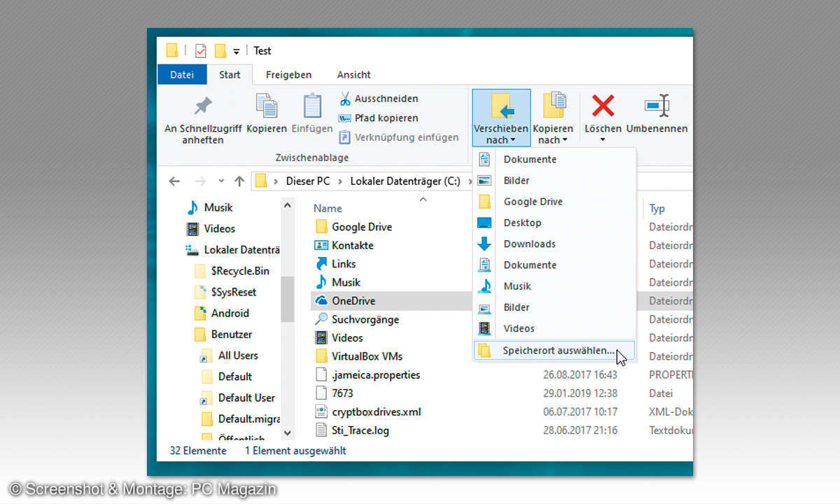840x504 pixels.
Task: Select Default User in tree
Action: [x=238, y=398]
